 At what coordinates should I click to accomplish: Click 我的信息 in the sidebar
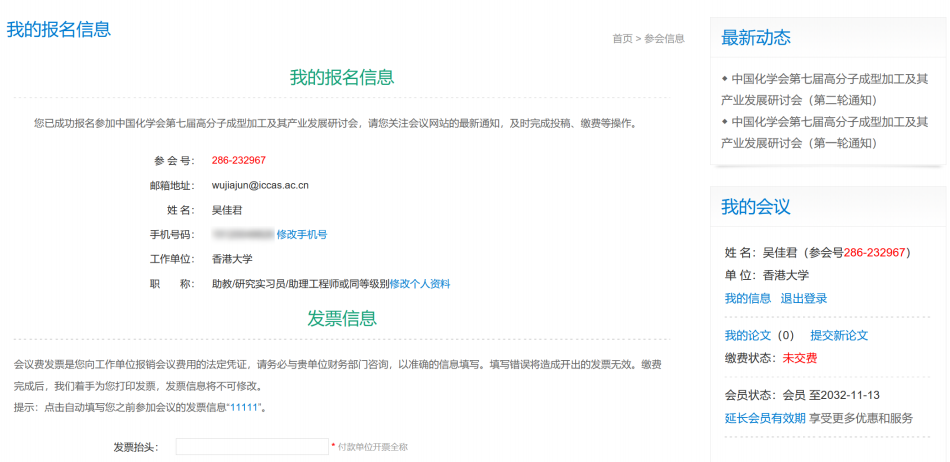click(747, 299)
